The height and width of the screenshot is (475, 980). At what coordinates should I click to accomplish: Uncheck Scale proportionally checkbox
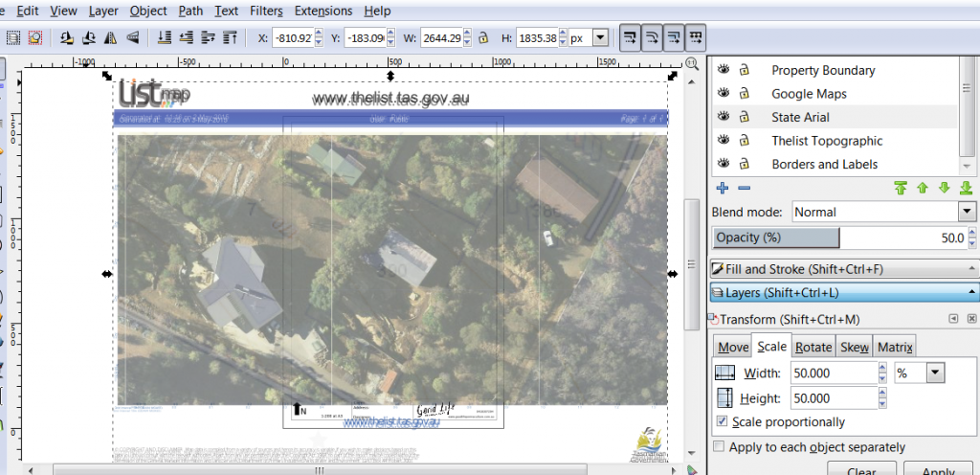pyautogui.click(x=722, y=422)
